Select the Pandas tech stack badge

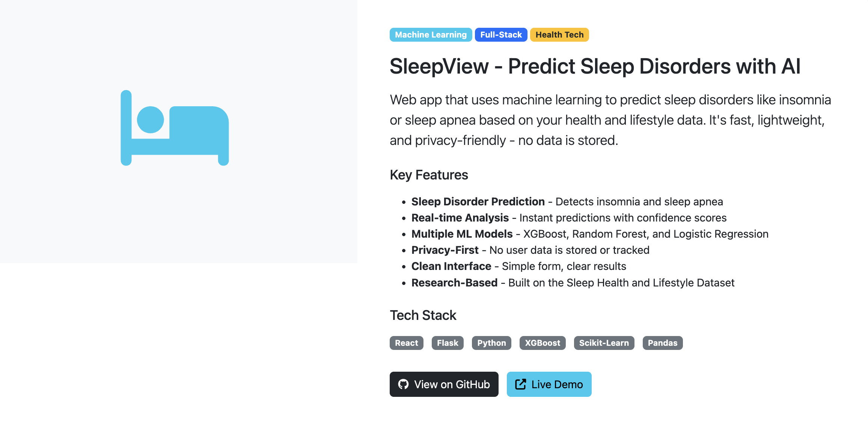click(x=662, y=343)
